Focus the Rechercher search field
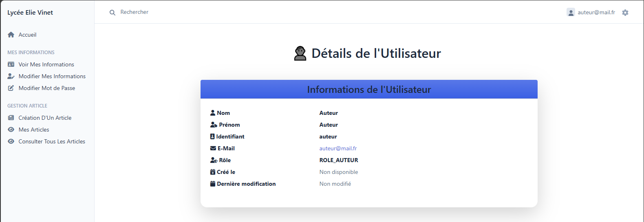The height and width of the screenshot is (222, 644). (x=163, y=12)
